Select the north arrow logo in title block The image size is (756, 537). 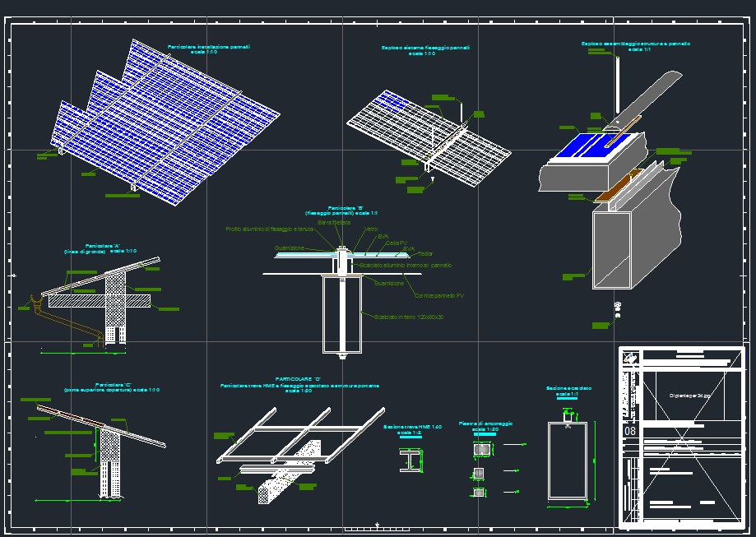click(630, 357)
